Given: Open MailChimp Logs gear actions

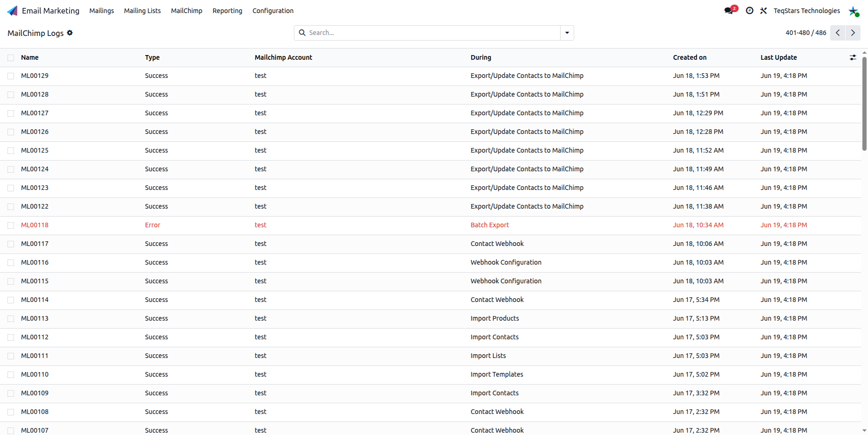Looking at the screenshot, I should click(x=70, y=33).
